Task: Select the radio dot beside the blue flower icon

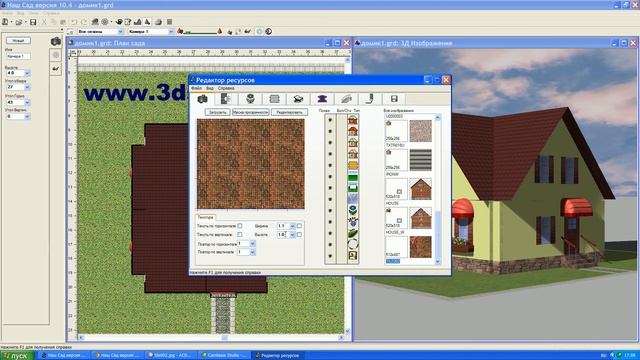Action: coord(330,211)
